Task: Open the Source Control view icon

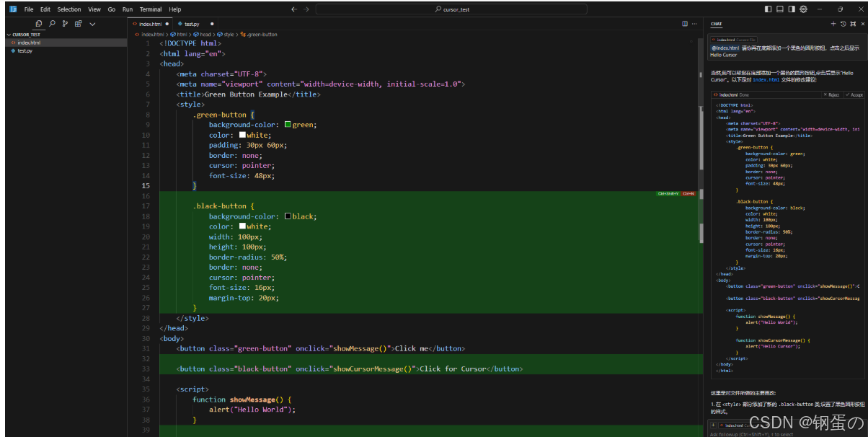Action: [65, 24]
